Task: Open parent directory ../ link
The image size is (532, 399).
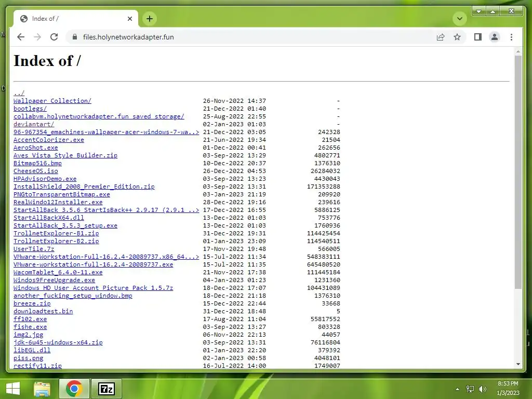Action: point(19,93)
